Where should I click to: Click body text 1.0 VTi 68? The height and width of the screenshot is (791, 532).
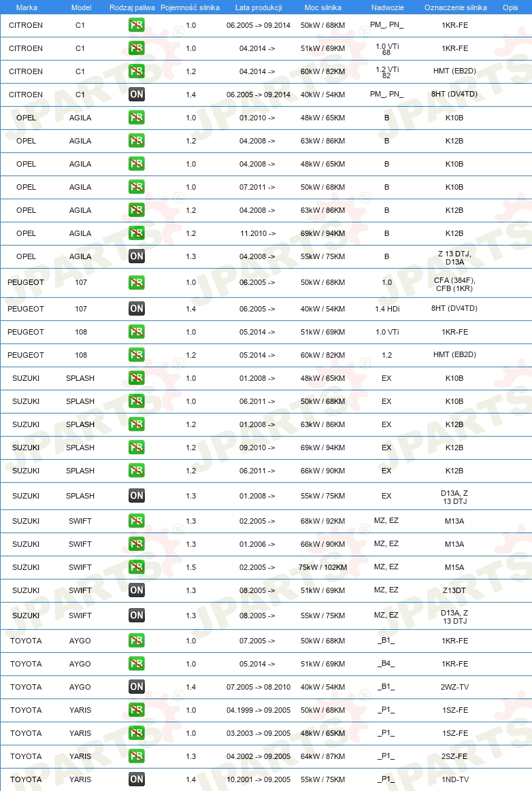coord(387,49)
